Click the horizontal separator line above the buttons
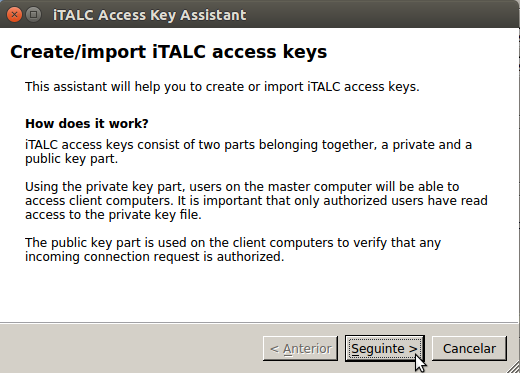Image resolution: width=520 pixels, height=373 pixels. (x=259, y=323)
